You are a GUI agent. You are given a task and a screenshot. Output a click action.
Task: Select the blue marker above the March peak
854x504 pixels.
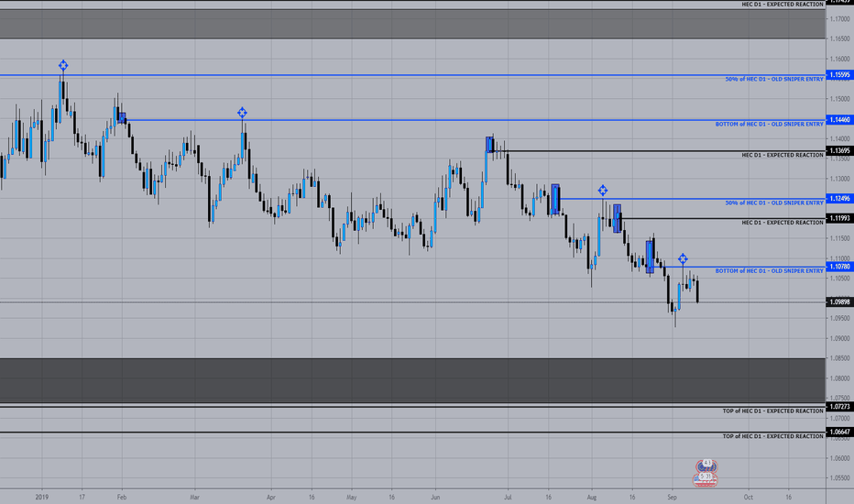coord(243,113)
